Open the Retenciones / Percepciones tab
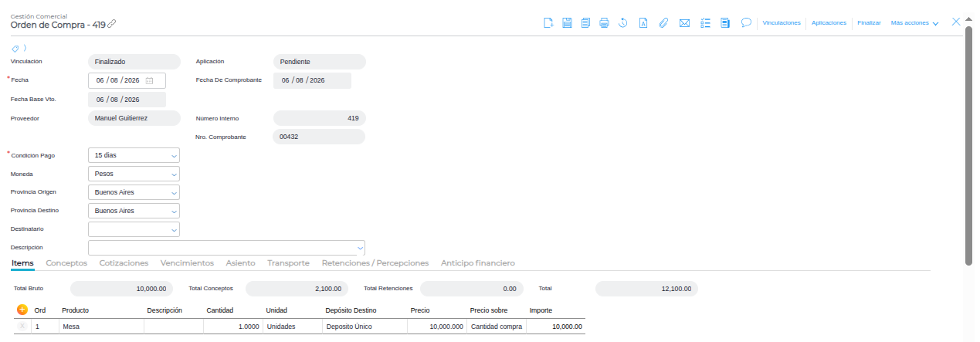The height and width of the screenshot is (342, 980). tap(375, 263)
